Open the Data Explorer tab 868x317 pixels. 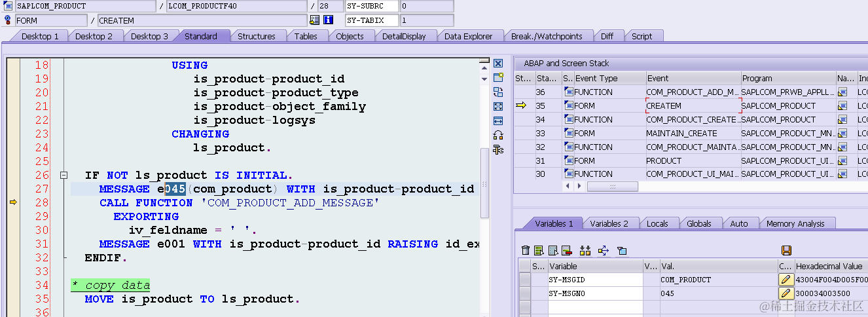(x=468, y=37)
